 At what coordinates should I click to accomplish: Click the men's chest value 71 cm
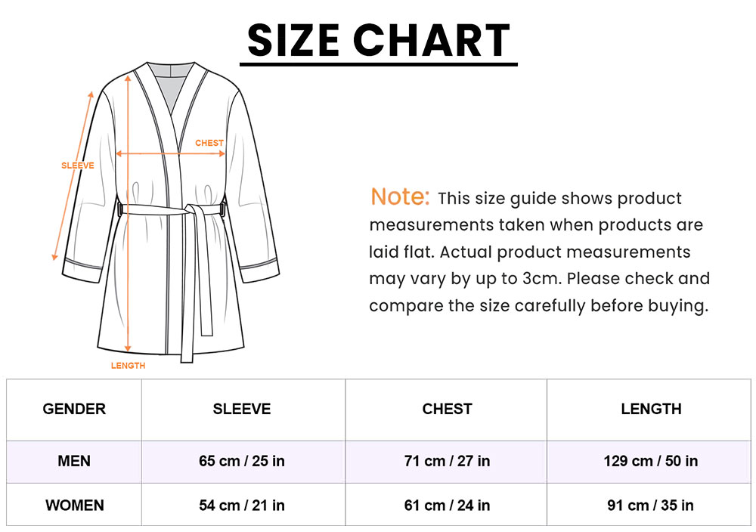coord(447,461)
